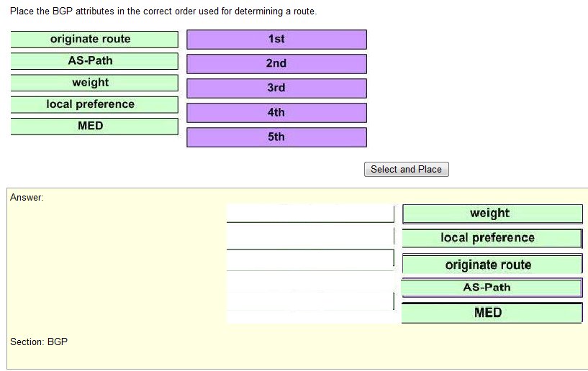The image size is (588, 371).
Task: Click the empty box beside answer 'originate route'
Action: pos(310,260)
